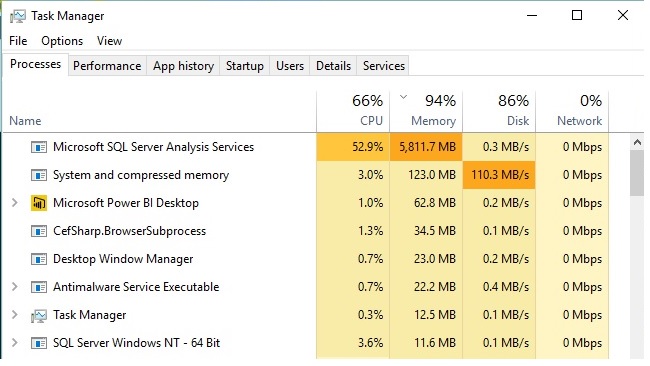Minimize the Task Manager window
Viewport: 650px width, 366px height.
point(532,16)
